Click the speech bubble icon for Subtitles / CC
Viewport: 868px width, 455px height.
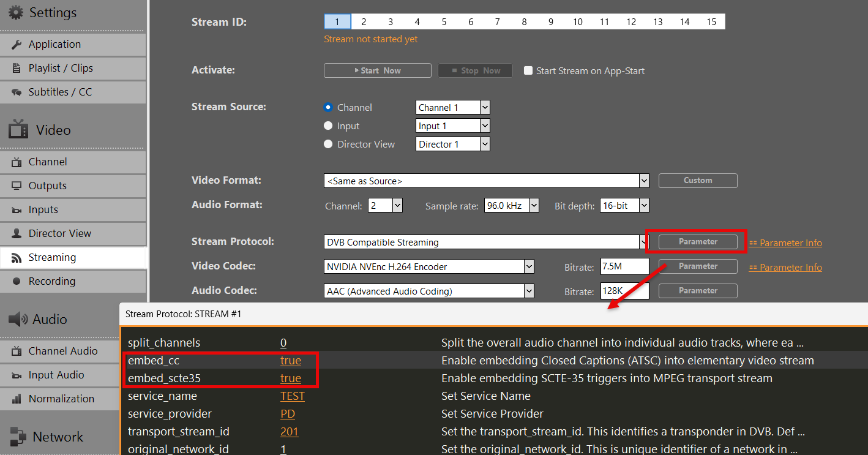pos(17,92)
